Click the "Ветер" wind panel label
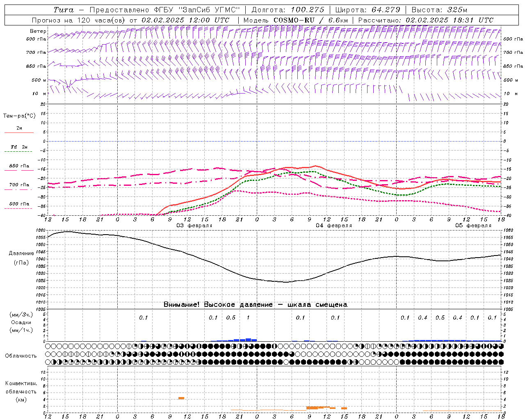This screenshot has height=420, width=525. click(38, 31)
